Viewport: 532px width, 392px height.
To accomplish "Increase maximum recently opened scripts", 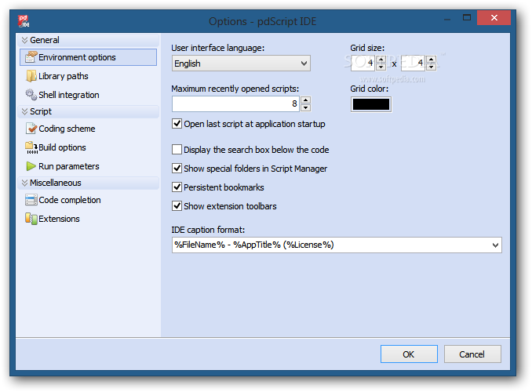I will point(306,100).
